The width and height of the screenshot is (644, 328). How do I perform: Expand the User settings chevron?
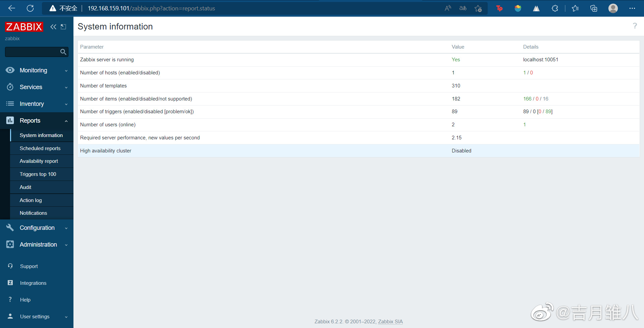[x=66, y=317]
